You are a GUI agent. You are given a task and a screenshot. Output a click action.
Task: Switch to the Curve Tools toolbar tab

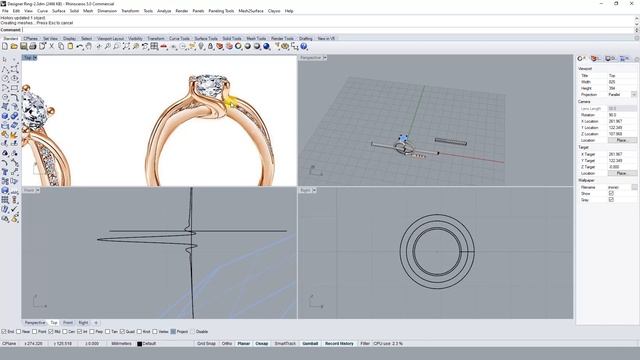[179, 38]
